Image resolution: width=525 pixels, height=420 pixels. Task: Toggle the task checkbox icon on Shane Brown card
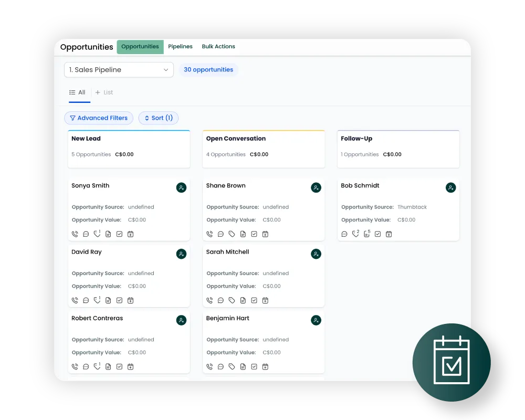click(x=254, y=234)
